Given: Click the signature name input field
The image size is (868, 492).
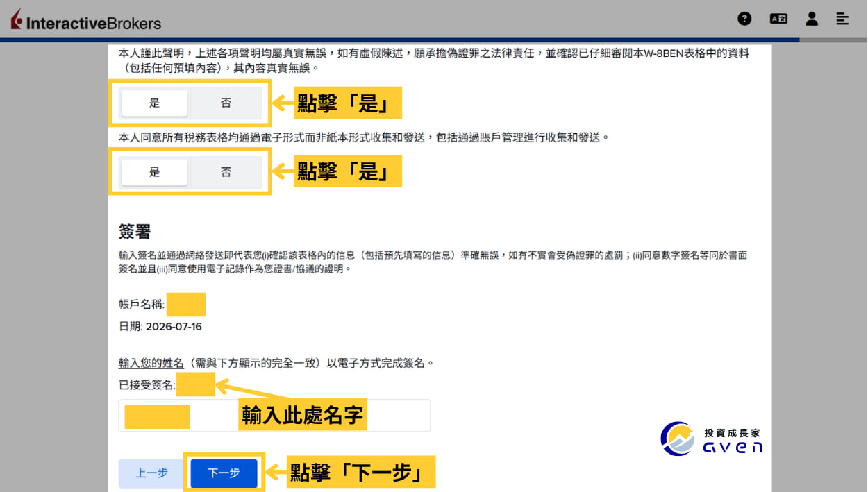Looking at the screenshot, I should coord(274,416).
